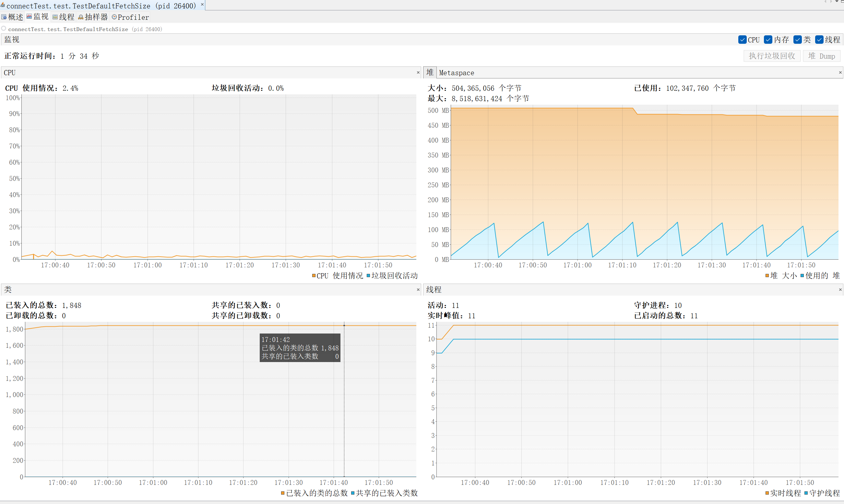Switch to the 线程 threads tab
844x504 pixels.
pyautogui.click(x=63, y=17)
